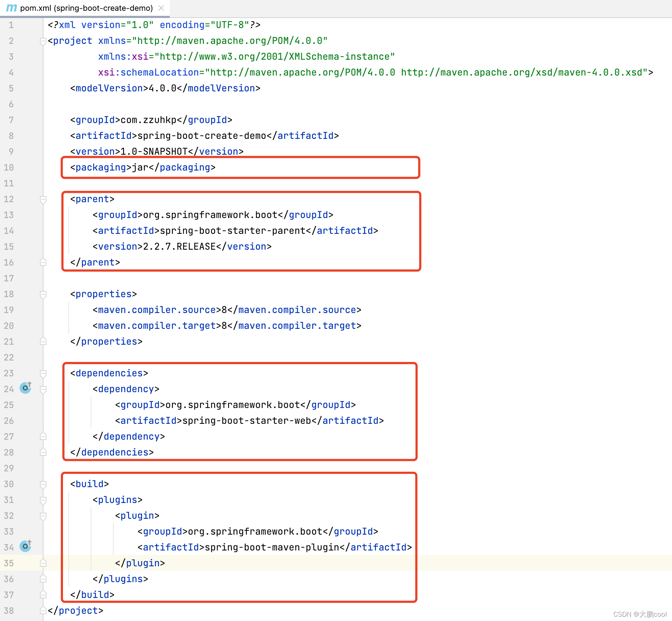Click the 'spring-boot-create-demo' artifactId value
This screenshot has height=621, width=672.
pyautogui.click(x=202, y=136)
